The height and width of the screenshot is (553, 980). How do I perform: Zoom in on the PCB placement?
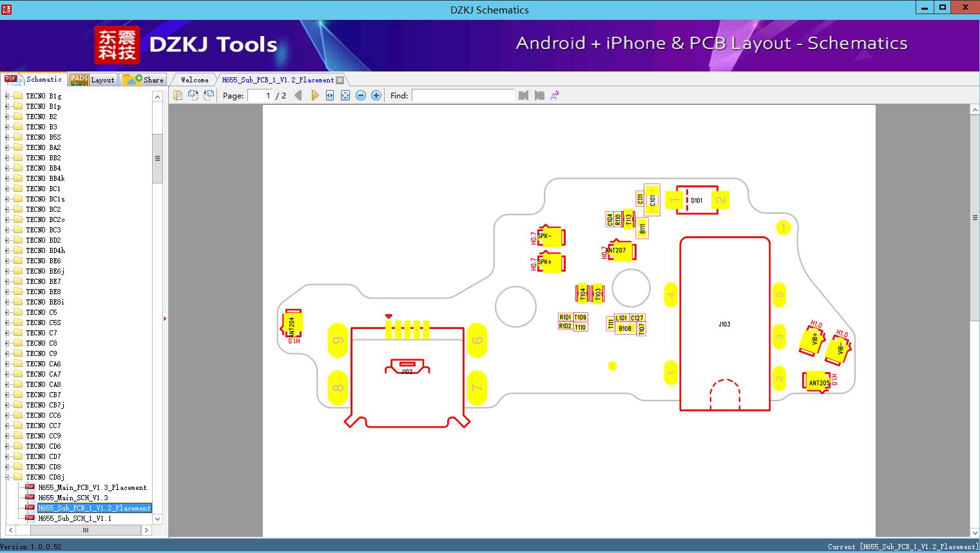[376, 95]
